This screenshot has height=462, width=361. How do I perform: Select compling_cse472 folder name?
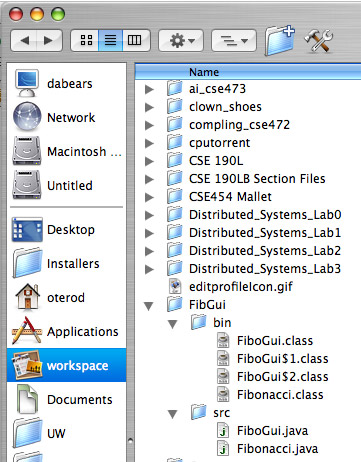[239, 125]
